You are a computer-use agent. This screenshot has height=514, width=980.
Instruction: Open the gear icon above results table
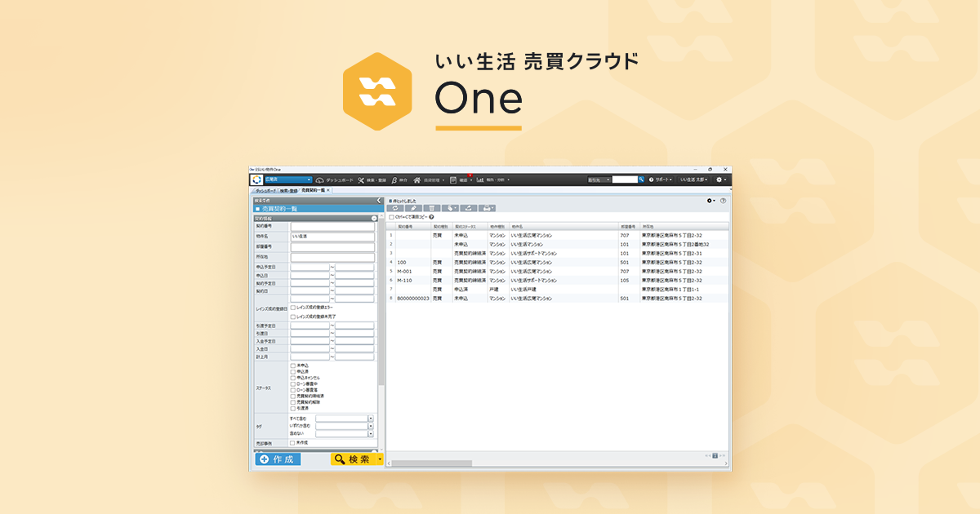point(710,201)
